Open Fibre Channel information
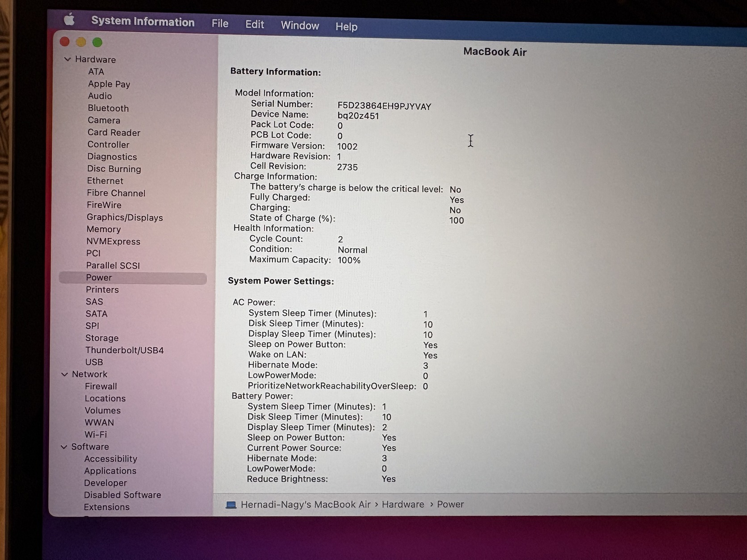This screenshot has height=560, width=747. (x=116, y=193)
